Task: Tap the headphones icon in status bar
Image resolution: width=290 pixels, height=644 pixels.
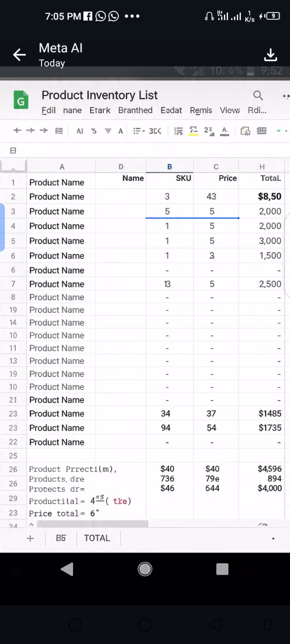Action: coord(209,16)
